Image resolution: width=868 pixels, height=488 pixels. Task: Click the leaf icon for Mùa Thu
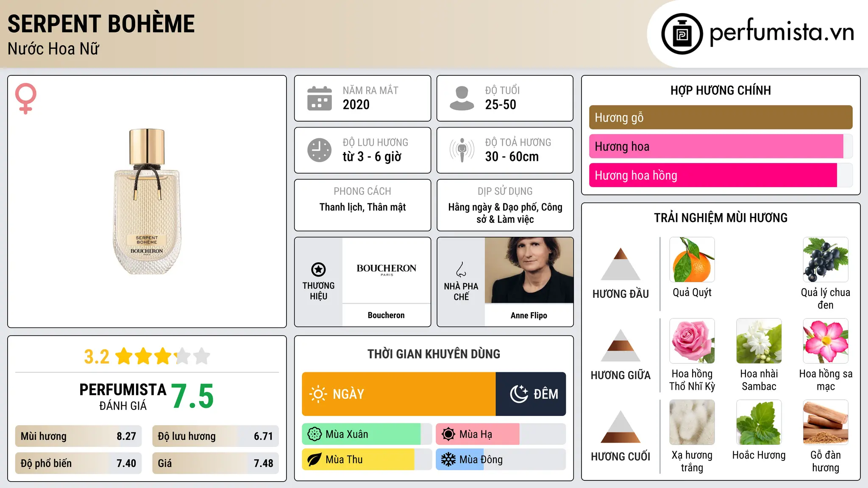click(314, 460)
